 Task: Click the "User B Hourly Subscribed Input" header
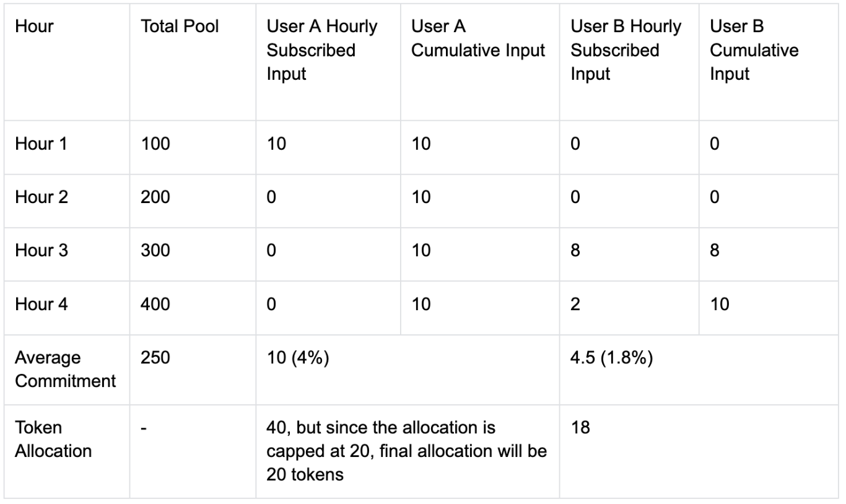(626, 50)
